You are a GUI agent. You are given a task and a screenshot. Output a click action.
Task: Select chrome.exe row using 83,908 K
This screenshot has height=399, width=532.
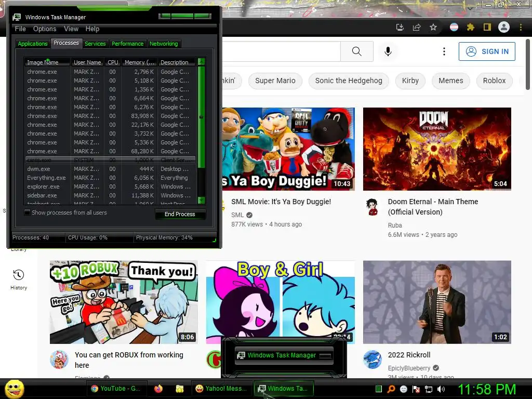pos(110,116)
